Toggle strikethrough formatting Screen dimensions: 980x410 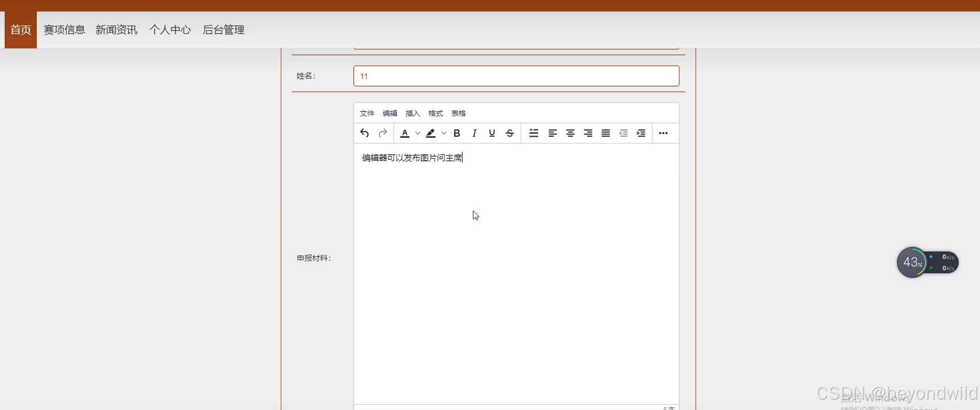pos(510,133)
